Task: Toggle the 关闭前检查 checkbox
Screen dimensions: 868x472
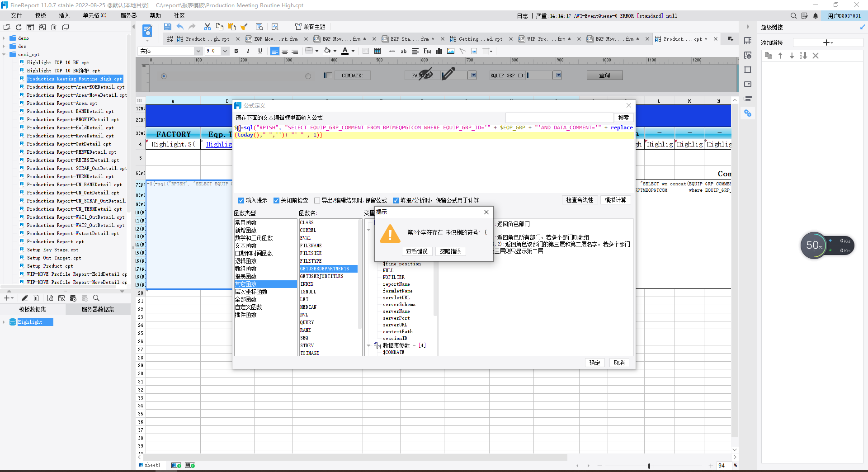Action: [x=276, y=200]
